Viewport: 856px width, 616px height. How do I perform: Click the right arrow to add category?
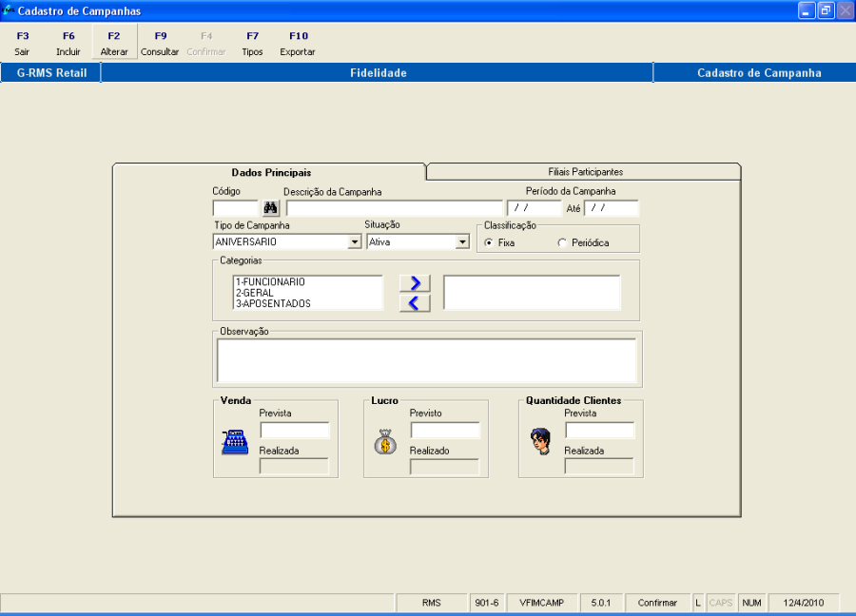[415, 283]
